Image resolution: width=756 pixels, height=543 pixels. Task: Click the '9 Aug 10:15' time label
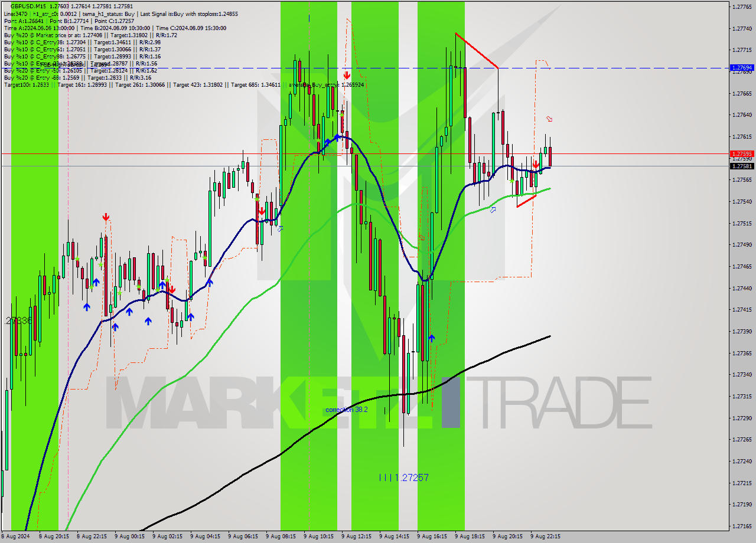[318, 537]
